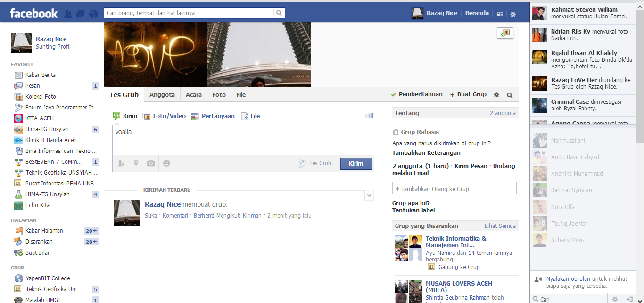
Task: Click Sunting Profil link
Action: tap(53, 47)
